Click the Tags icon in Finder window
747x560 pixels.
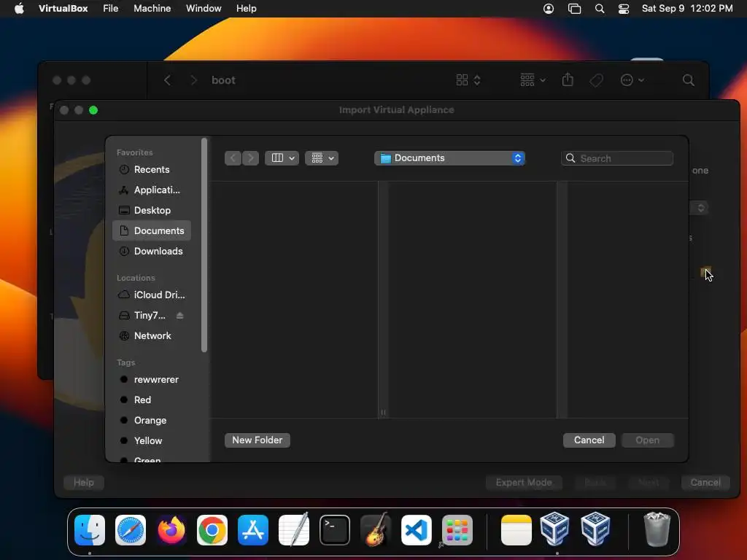pyautogui.click(x=597, y=80)
